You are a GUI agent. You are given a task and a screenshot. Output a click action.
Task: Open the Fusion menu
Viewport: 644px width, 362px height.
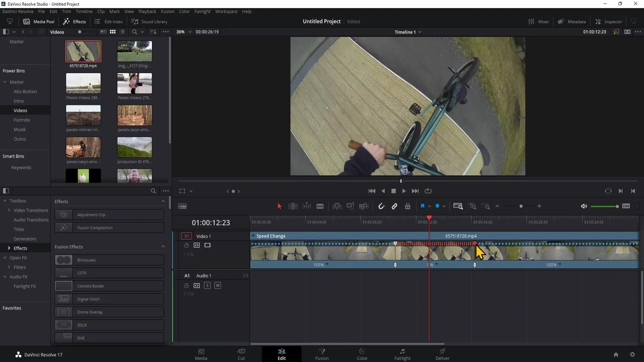[x=167, y=11]
